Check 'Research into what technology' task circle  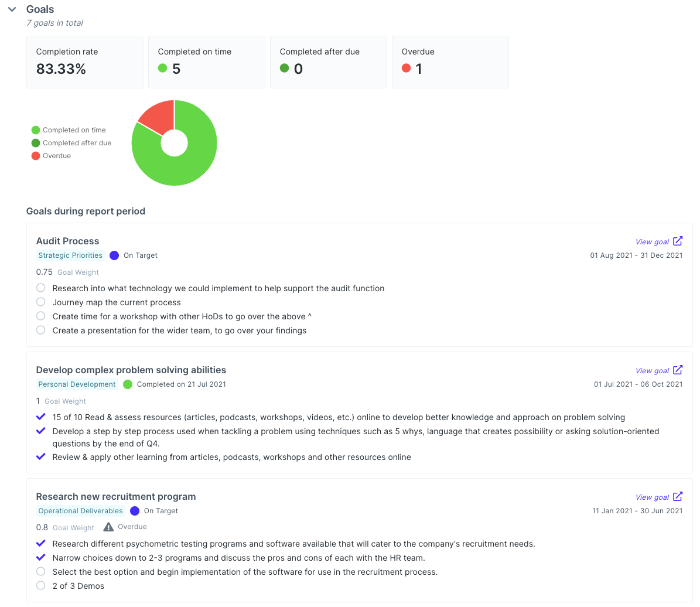(40, 288)
